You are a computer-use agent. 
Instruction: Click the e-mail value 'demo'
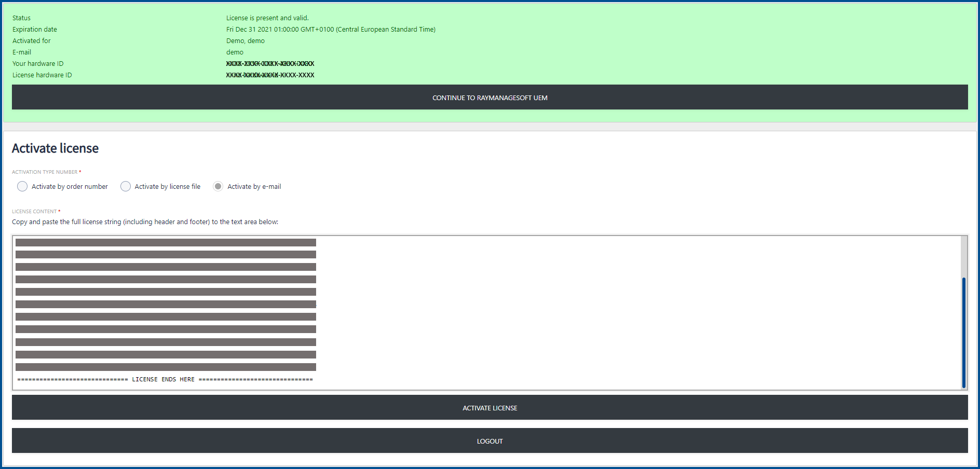(x=235, y=52)
